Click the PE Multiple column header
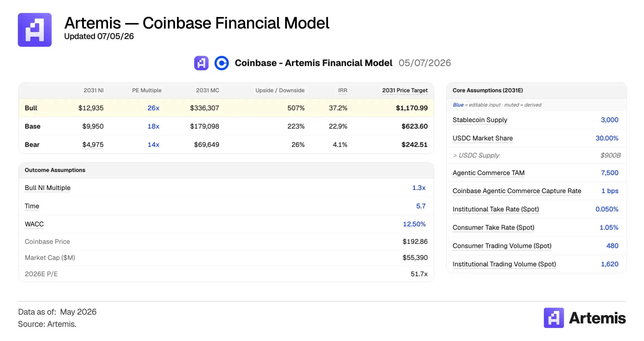644x341 pixels. pyautogui.click(x=147, y=90)
